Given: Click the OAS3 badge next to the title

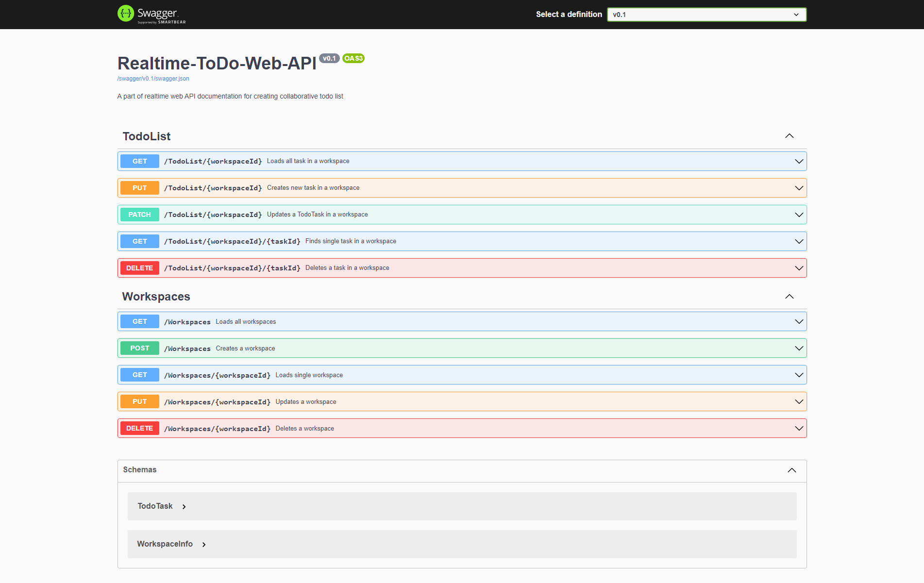Looking at the screenshot, I should click(353, 58).
